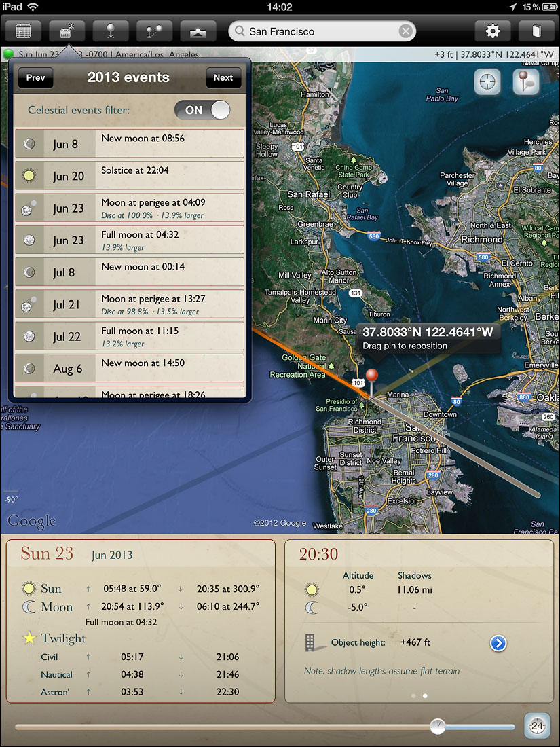Click the perigee moon icon beside Jul 21

point(29,304)
